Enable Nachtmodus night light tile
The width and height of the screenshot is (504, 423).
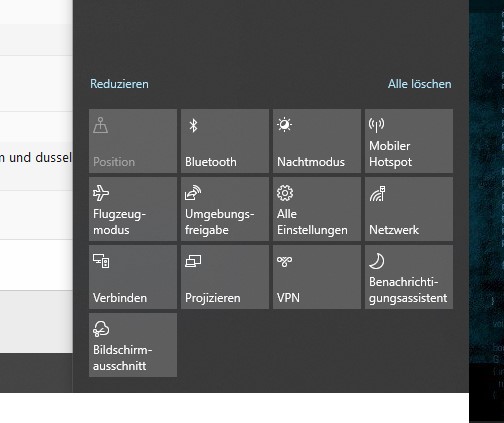(x=317, y=141)
